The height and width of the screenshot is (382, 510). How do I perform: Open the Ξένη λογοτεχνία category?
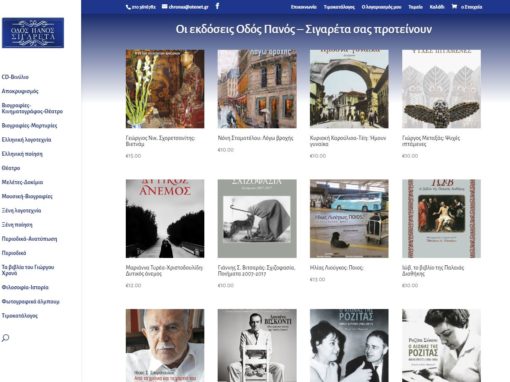[21, 211]
